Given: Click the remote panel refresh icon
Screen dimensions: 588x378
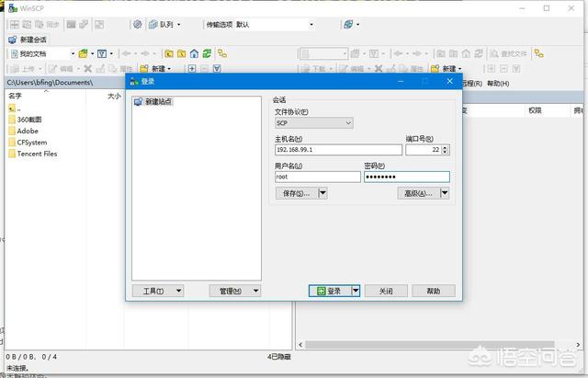Looking at the screenshot, I should coord(479,53).
